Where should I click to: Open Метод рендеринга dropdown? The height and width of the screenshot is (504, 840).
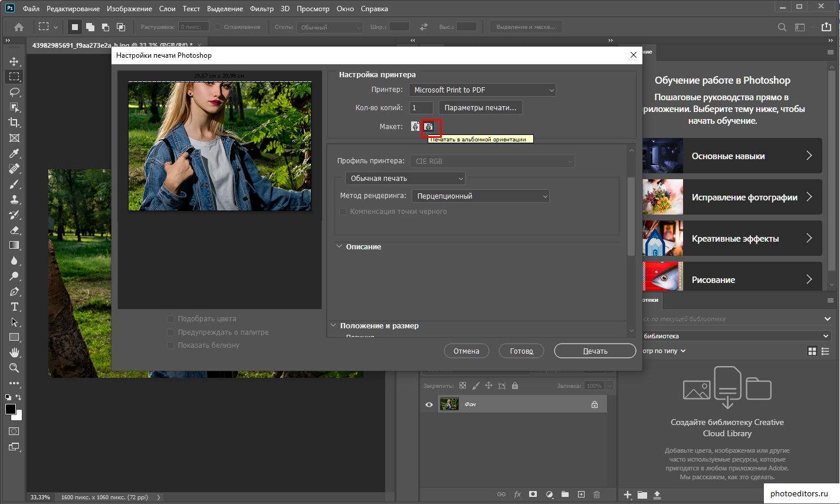[x=481, y=196]
